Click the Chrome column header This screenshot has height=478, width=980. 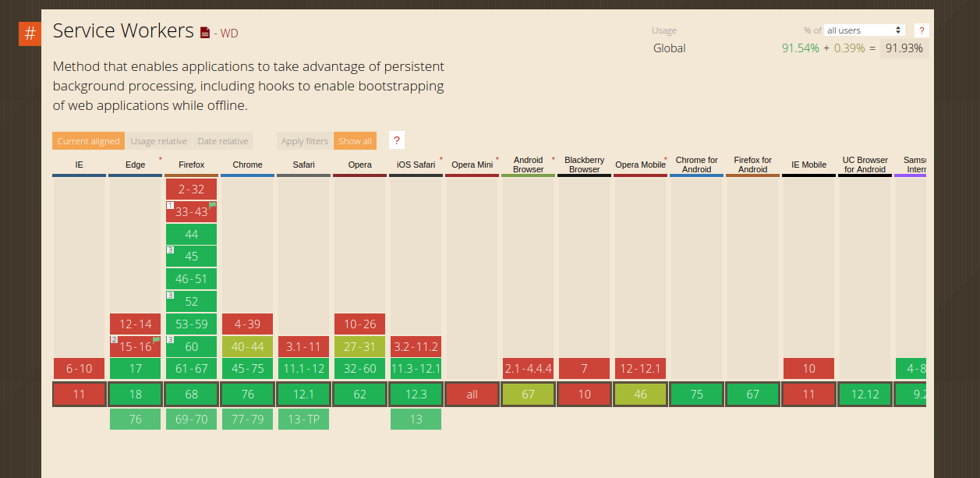pyautogui.click(x=247, y=165)
